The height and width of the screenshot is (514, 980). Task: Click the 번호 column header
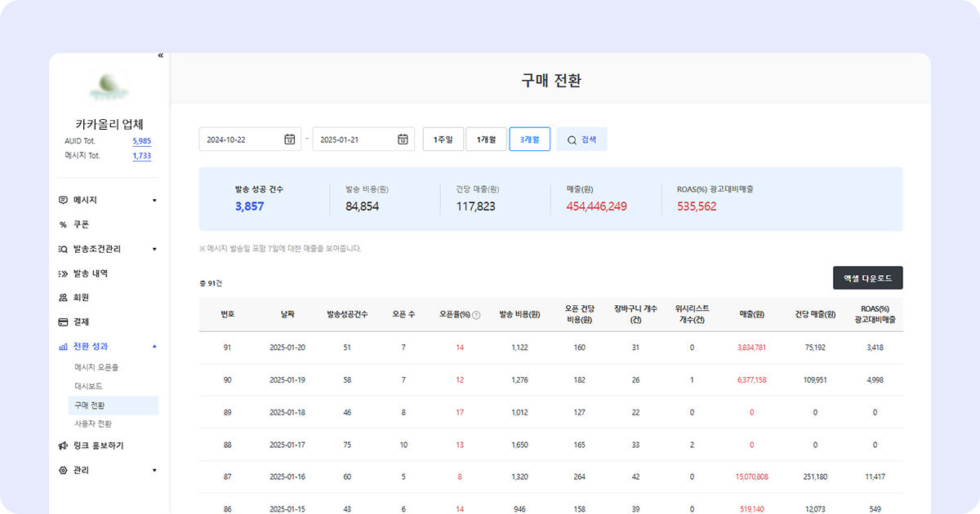click(x=227, y=315)
